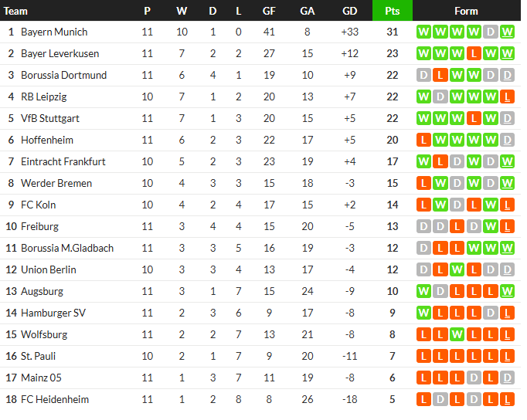Click the Team column header
The height and width of the screenshot is (420, 527).
[x=15, y=11]
